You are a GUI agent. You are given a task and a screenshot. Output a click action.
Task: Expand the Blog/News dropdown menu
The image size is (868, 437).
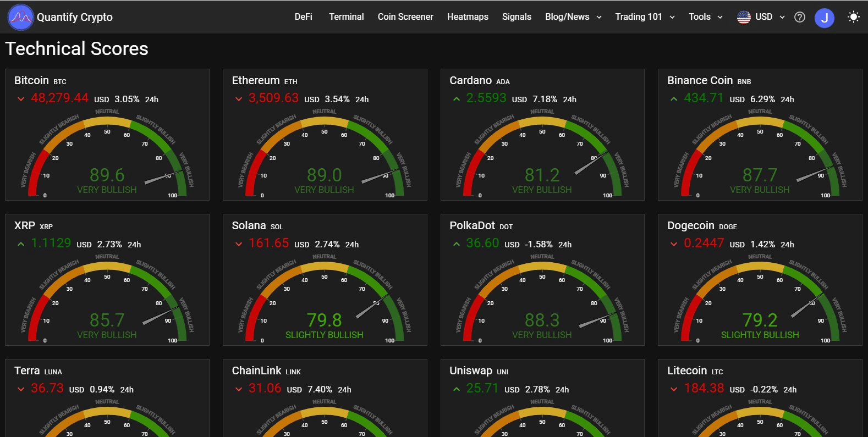click(x=573, y=17)
